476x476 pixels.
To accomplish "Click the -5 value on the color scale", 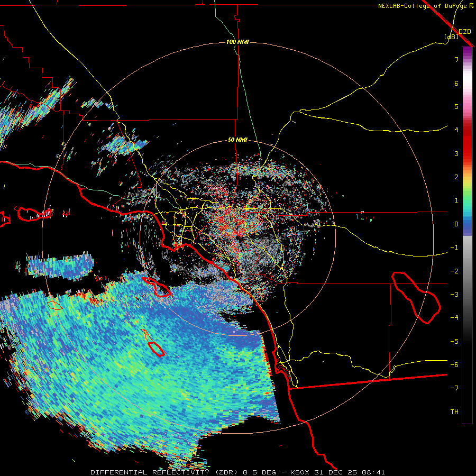I will [x=454, y=342].
